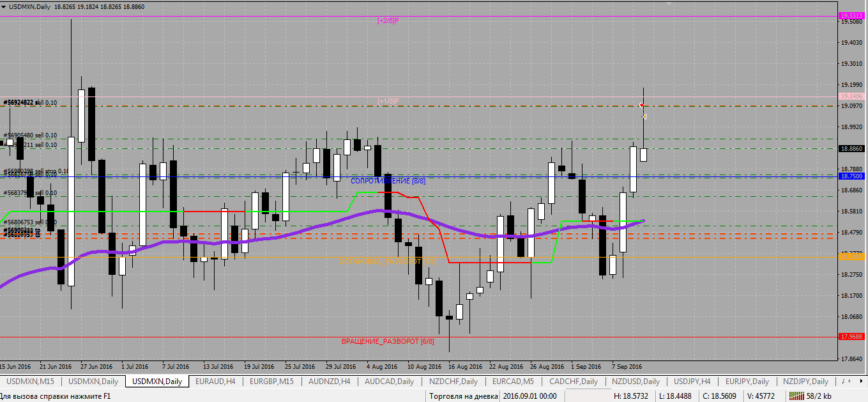Open the NZDUSD,Daily chart tab

636,382
